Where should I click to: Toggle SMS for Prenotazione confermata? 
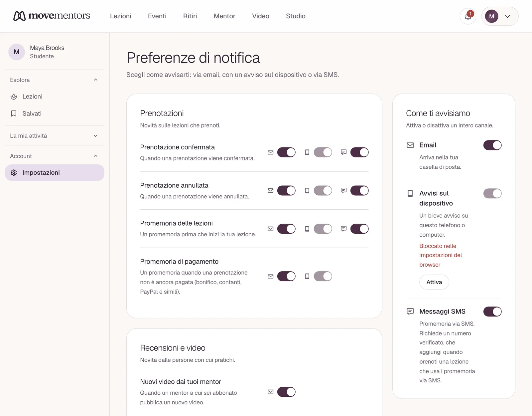click(359, 152)
